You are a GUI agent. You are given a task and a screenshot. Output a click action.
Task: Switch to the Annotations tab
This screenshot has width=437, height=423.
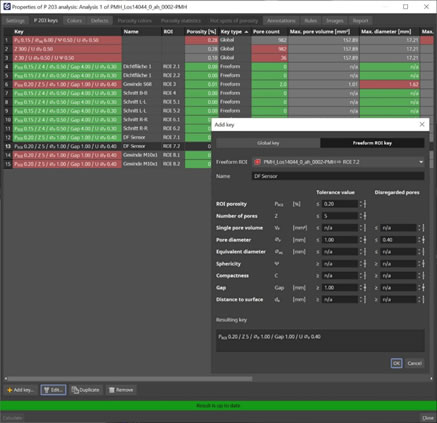(281, 21)
